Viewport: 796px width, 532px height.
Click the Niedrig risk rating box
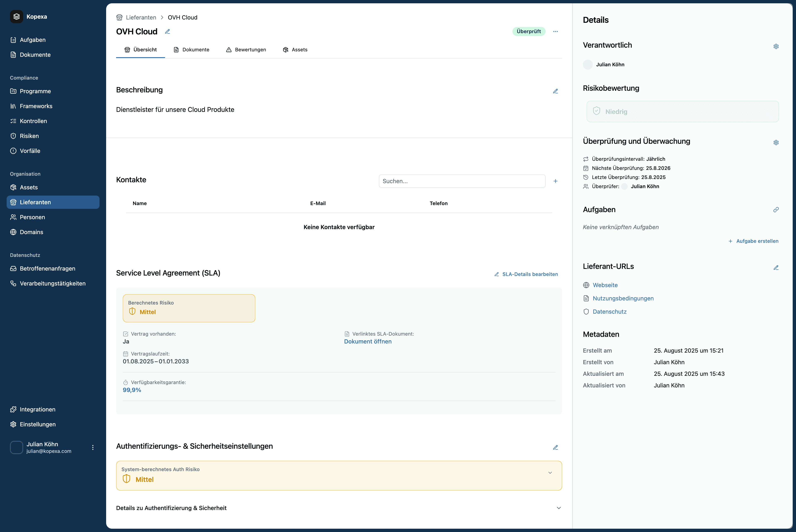(682, 112)
